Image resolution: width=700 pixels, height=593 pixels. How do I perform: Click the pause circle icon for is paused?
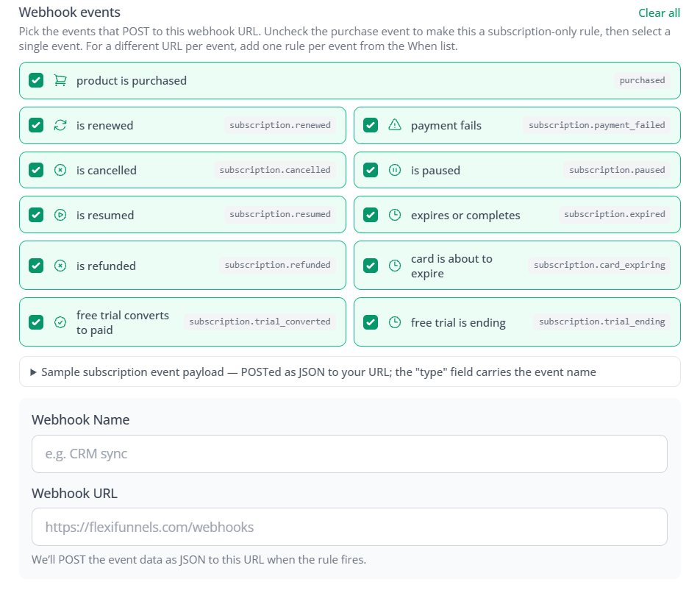pyautogui.click(x=395, y=170)
